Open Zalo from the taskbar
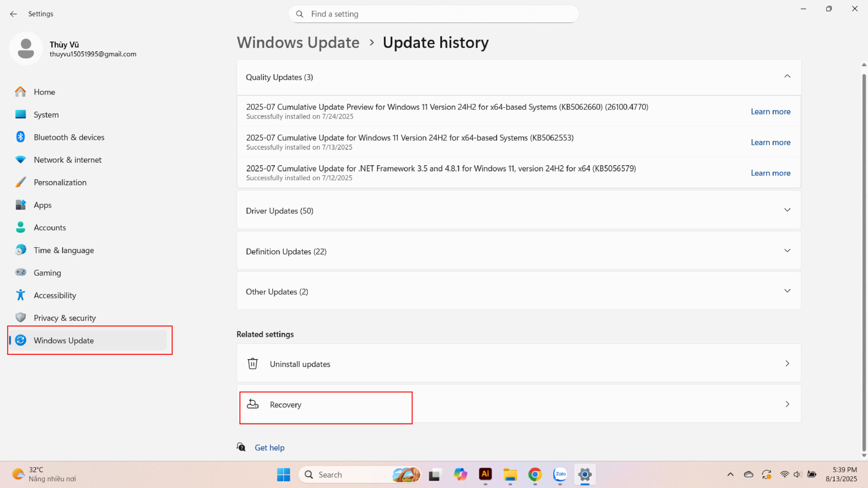 click(560, 474)
